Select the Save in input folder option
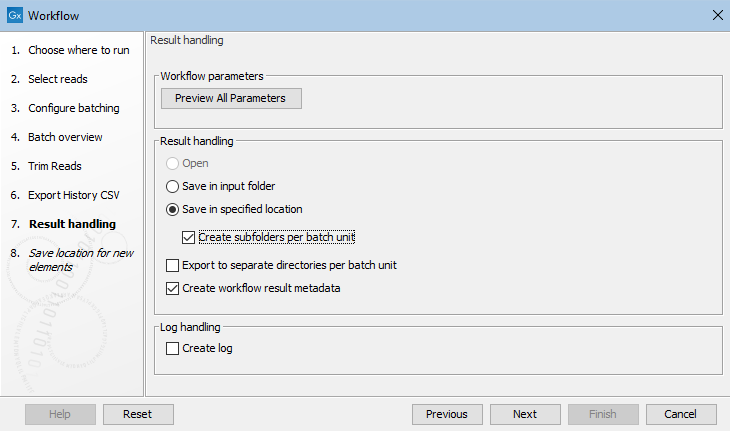 (173, 186)
